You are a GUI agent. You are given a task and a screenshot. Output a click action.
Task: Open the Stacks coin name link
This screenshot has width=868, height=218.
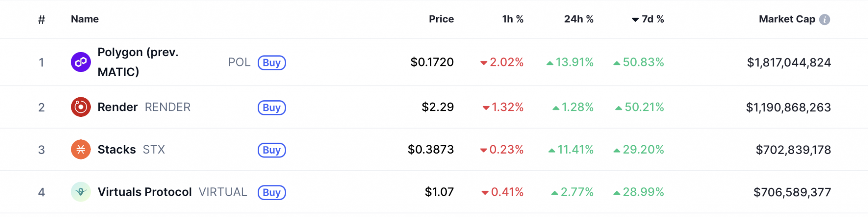(x=117, y=149)
